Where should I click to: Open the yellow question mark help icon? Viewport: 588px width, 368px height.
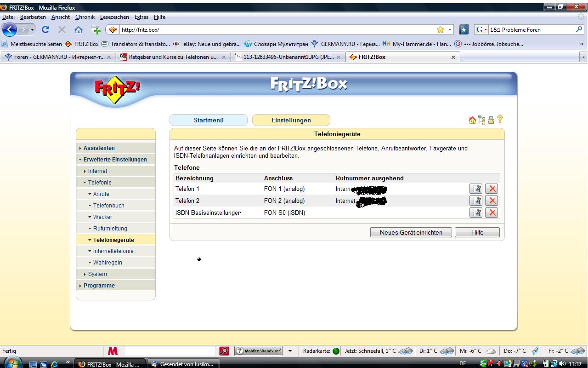coord(500,120)
